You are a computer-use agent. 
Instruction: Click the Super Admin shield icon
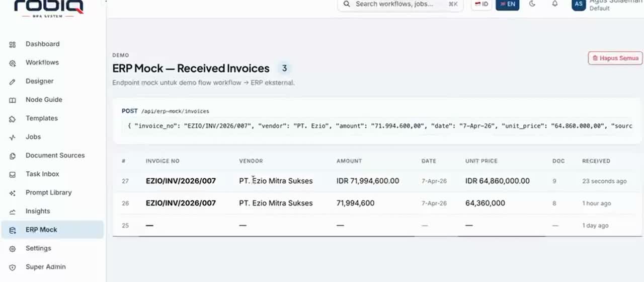click(13, 267)
